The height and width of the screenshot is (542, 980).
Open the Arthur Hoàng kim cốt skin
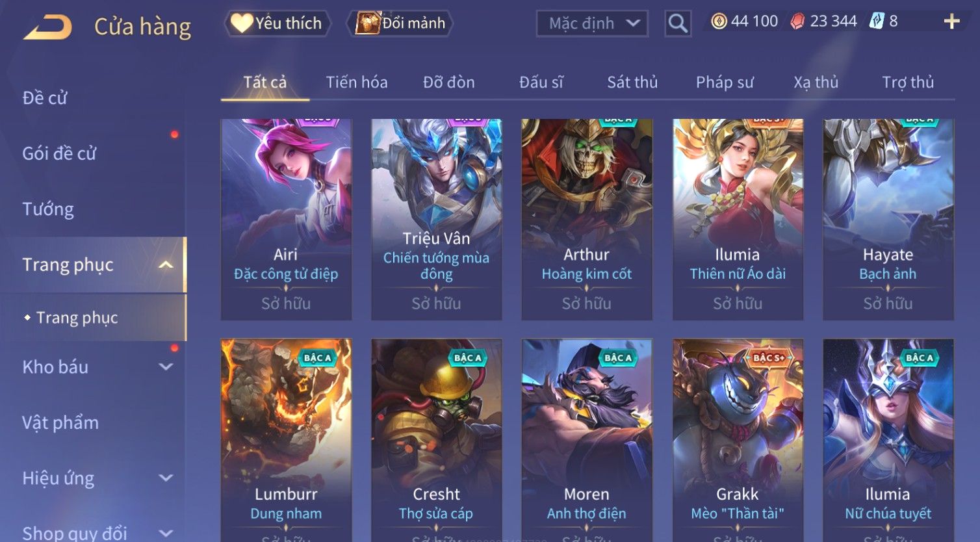tap(587, 219)
